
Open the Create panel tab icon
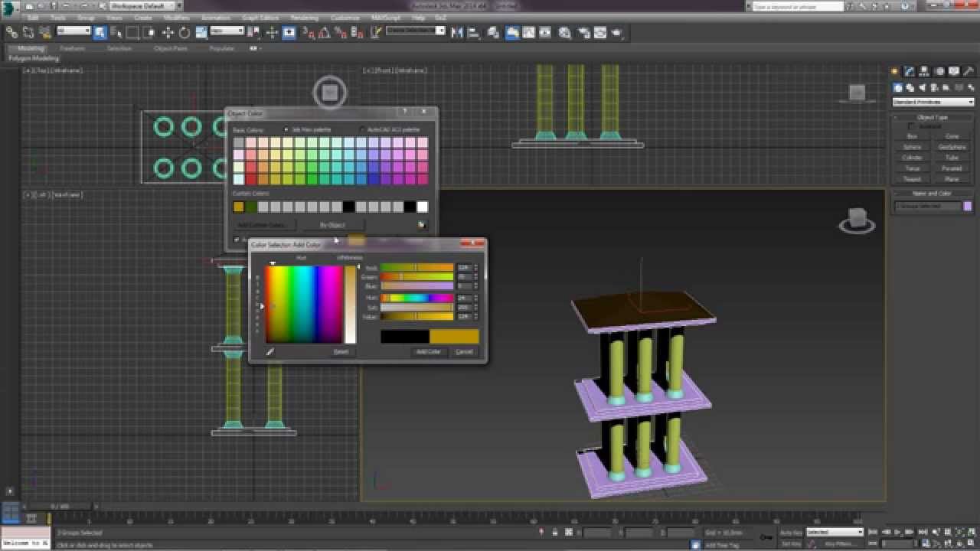[895, 71]
